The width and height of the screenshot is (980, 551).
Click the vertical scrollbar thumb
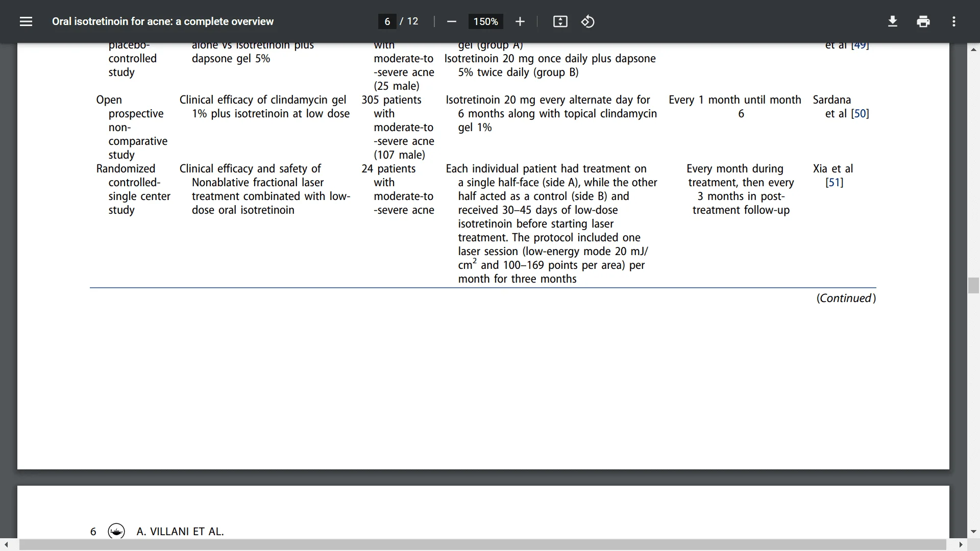click(973, 285)
